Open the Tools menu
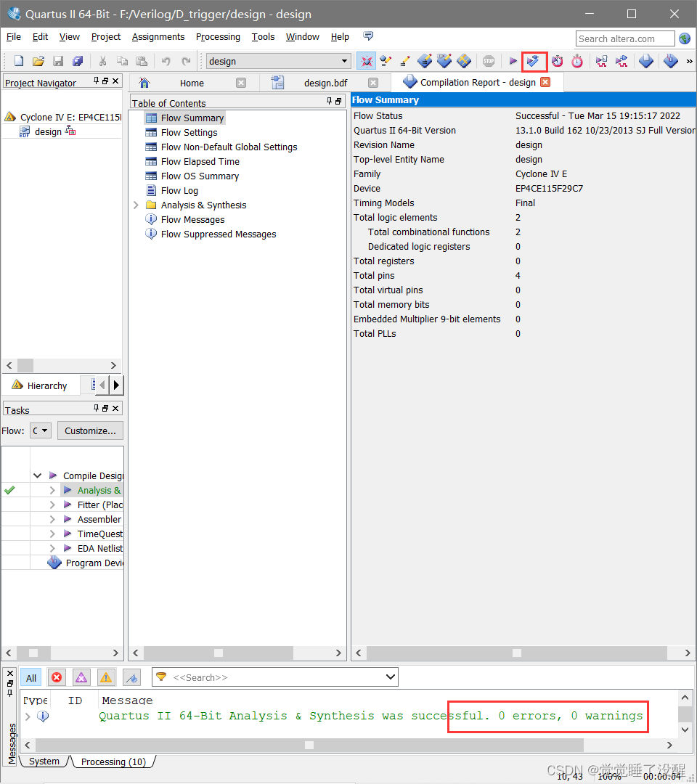 263,36
